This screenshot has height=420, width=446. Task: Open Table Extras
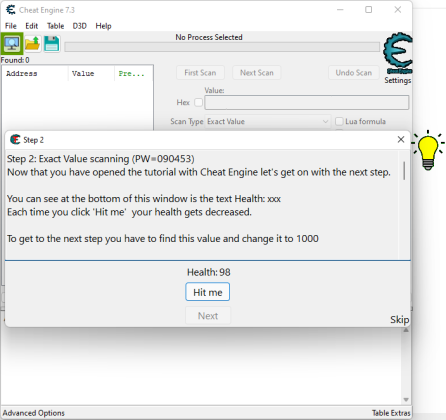(x=391, y=413)
